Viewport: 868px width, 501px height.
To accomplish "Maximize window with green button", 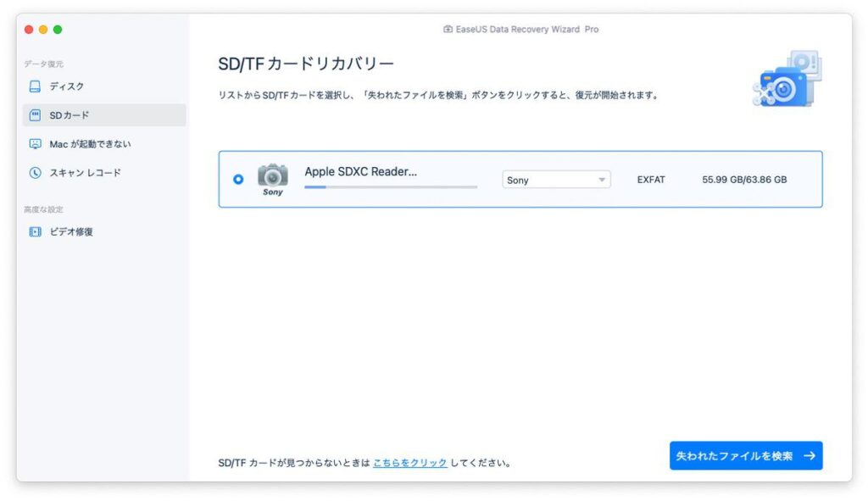I will pos(58,30).
